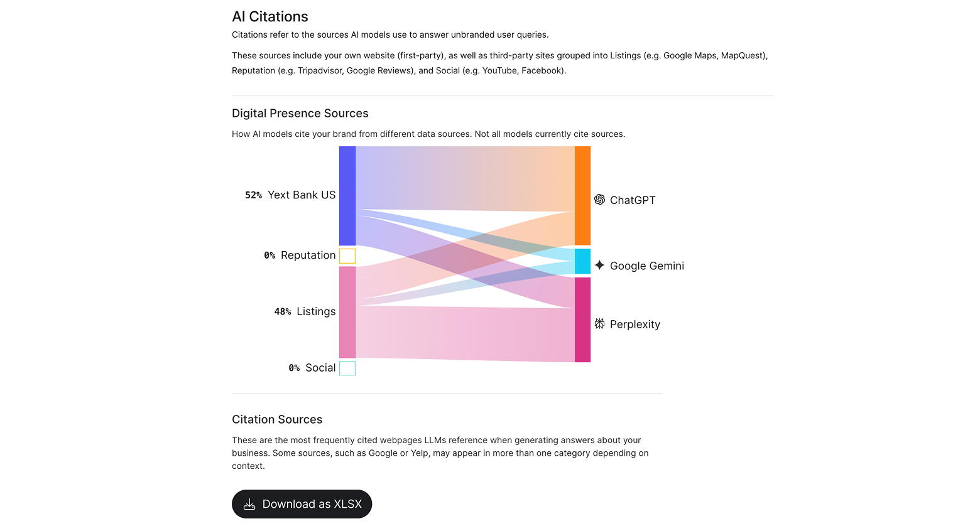Click the Reputation source label
980x526 pixels.
click(308, 255)
